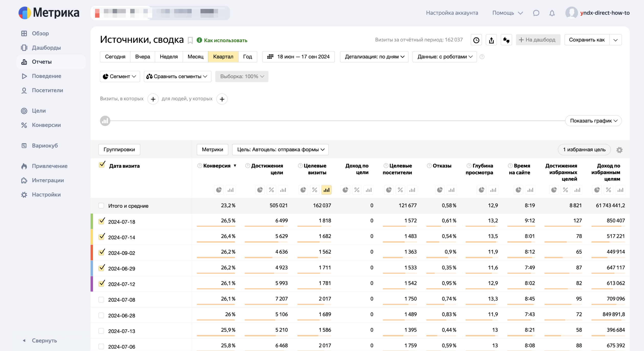Click the table settings gear icon

619,150
